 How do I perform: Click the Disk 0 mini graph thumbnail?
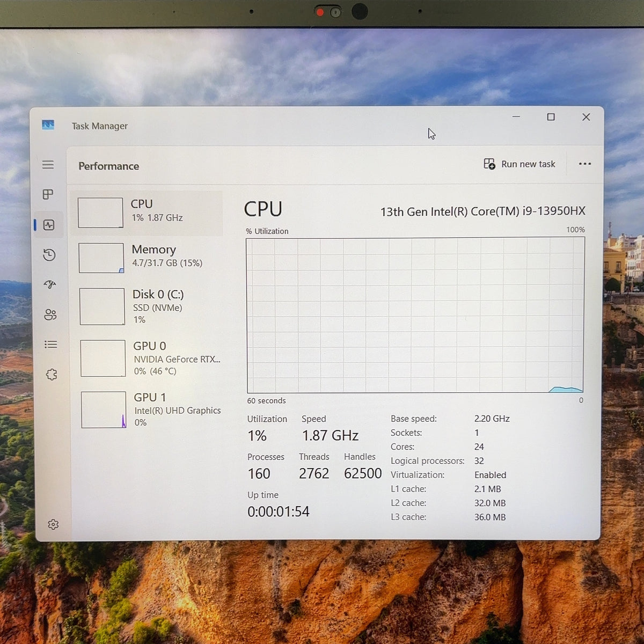pos(102,306)
